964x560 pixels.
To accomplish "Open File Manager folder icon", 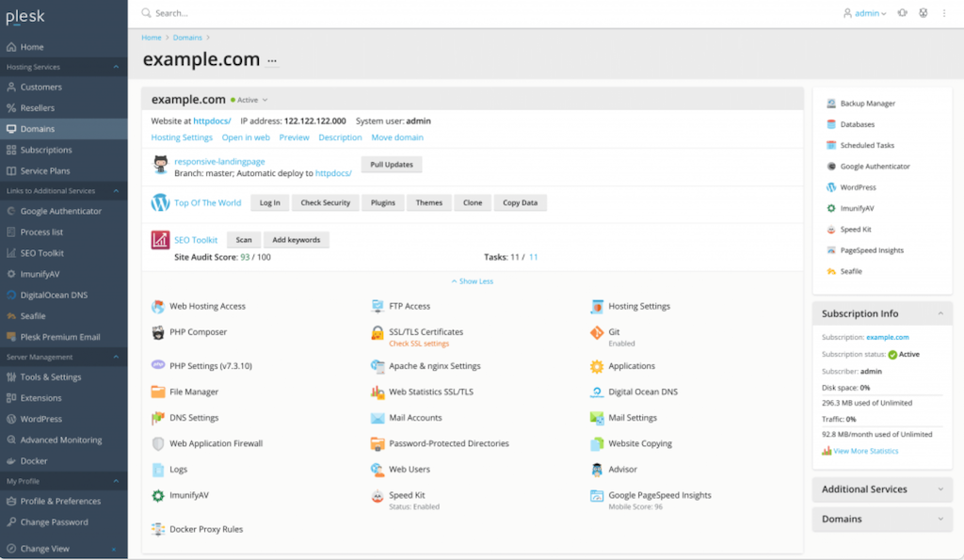I will pyautogui.click(x=158, y=392).
